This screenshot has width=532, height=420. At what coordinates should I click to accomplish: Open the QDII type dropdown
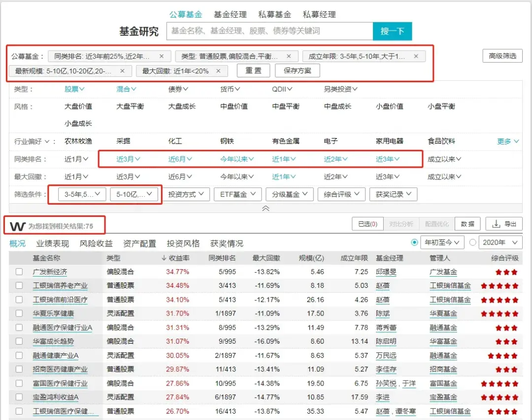282,89
